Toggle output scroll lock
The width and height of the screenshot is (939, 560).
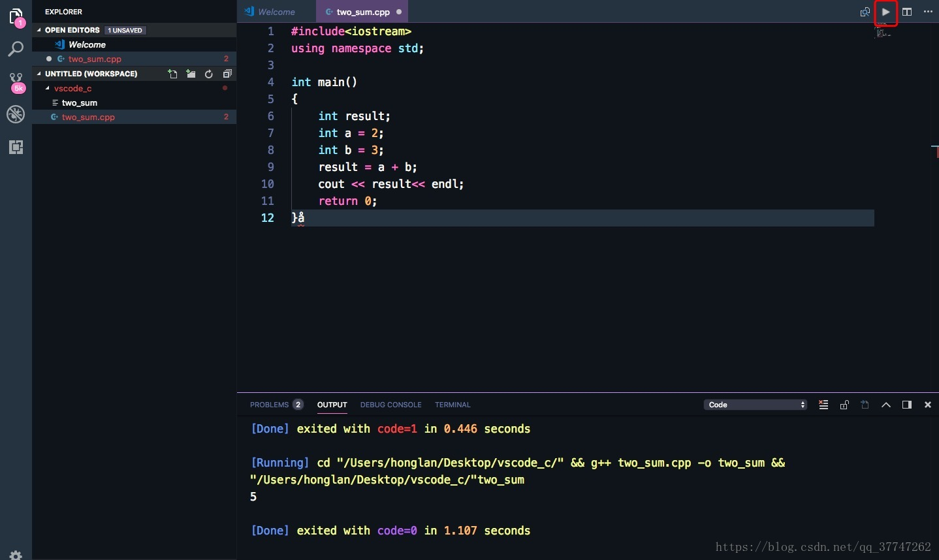844,405
